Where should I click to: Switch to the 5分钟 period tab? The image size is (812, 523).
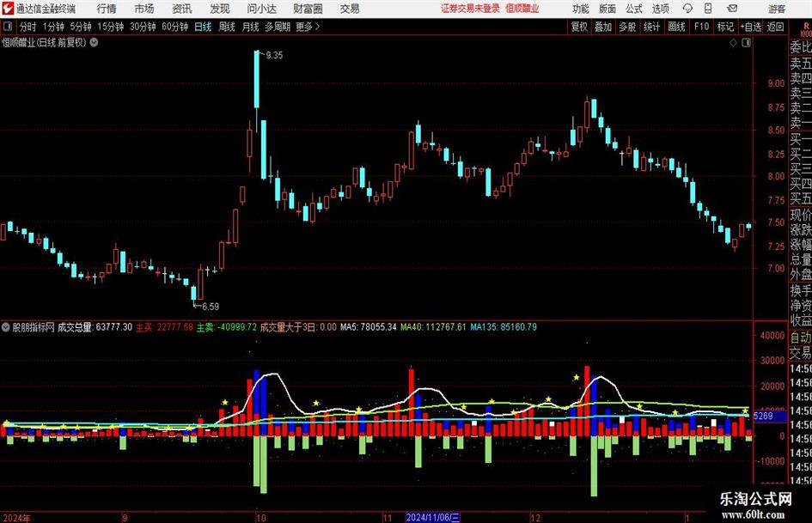(81, 27)
